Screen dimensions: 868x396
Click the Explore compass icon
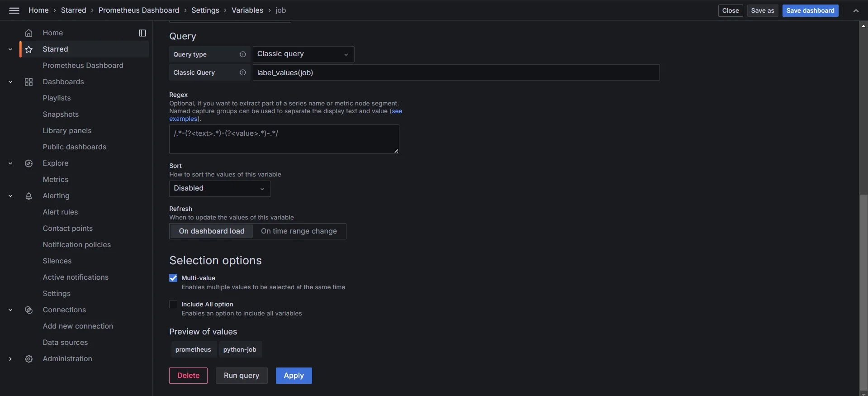pyautogui.click(x=28, y=163)
